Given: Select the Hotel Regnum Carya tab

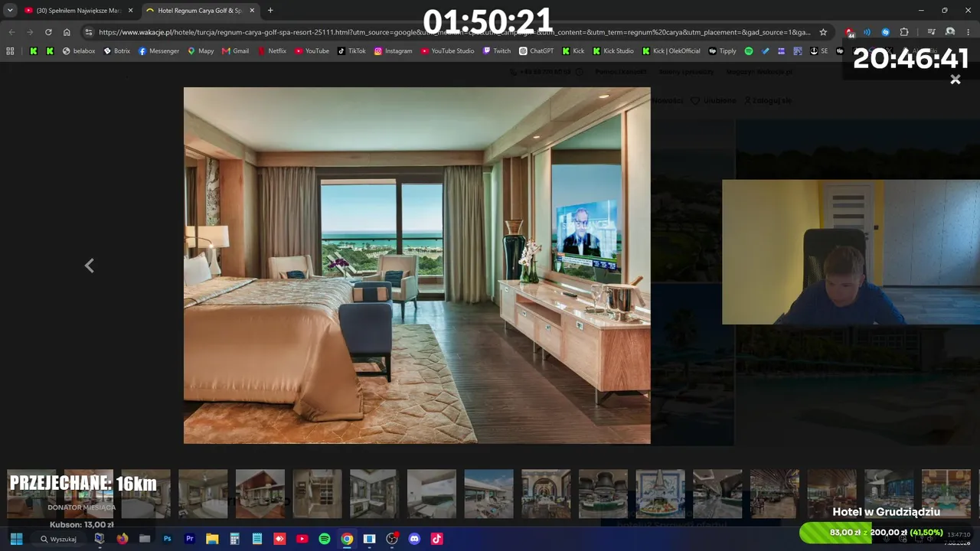Looking at the screenshot, I should (x=201, y=11).
